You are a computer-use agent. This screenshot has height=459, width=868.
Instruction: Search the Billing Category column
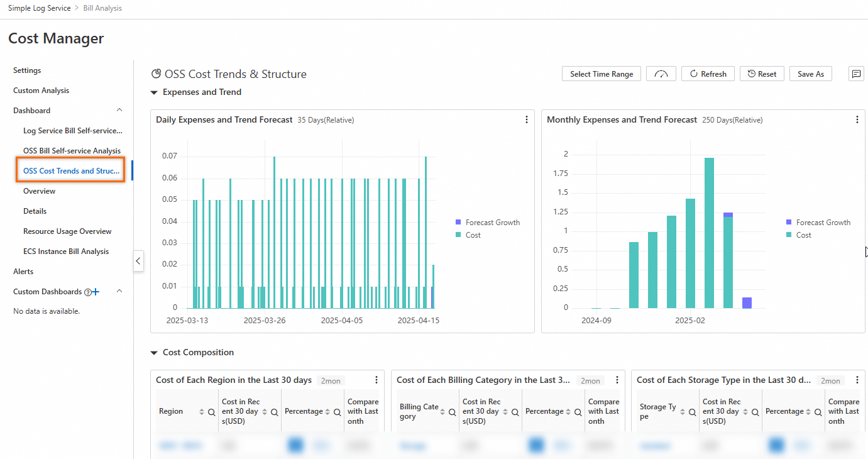click(x=453, y=412)
